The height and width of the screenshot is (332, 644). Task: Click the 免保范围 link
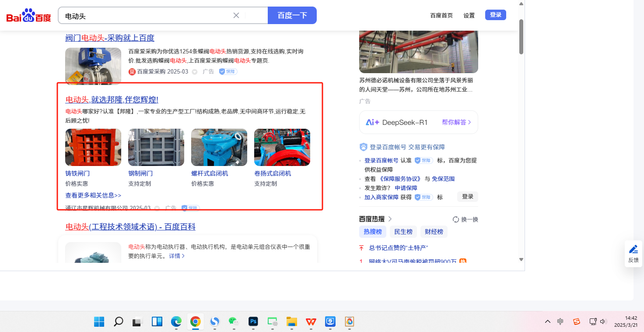pos(443,179)
